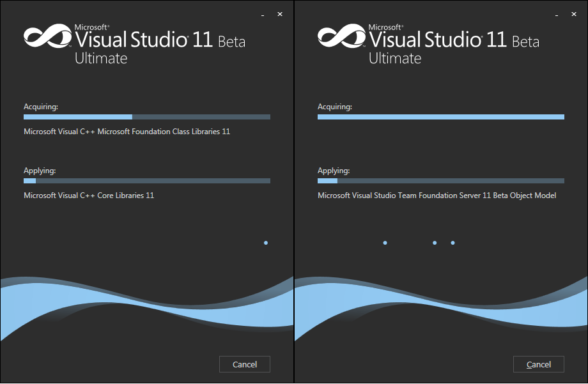Click 'Visual Studio 11 Beta' title in right window
The height and width of the screenshot is (384, 588).
[454, 40]
